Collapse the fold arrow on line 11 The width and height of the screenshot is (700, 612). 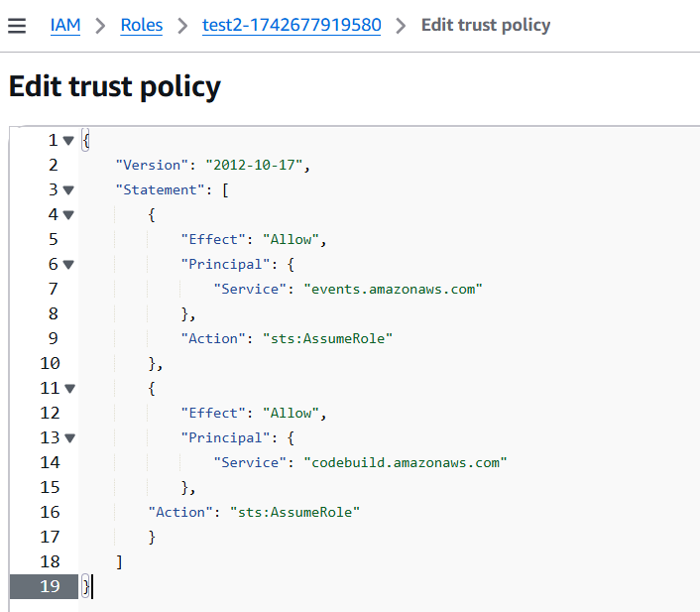(x=69, y=388)
